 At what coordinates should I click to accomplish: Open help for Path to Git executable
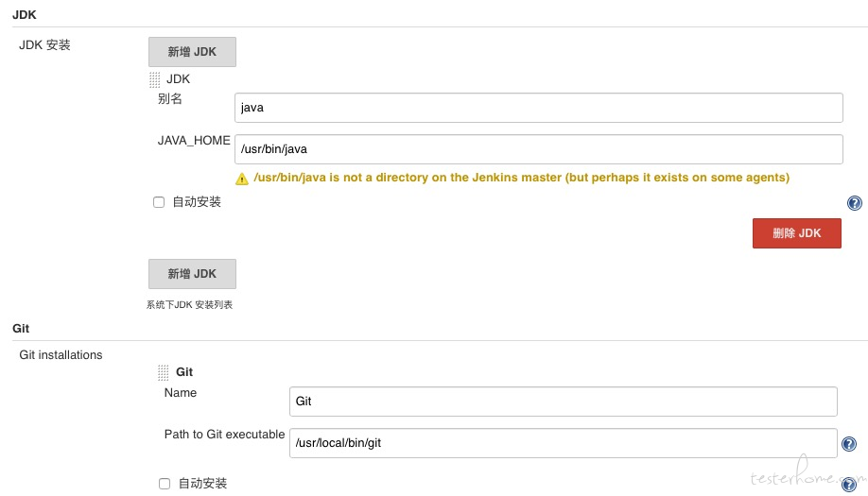pos(849,443)
